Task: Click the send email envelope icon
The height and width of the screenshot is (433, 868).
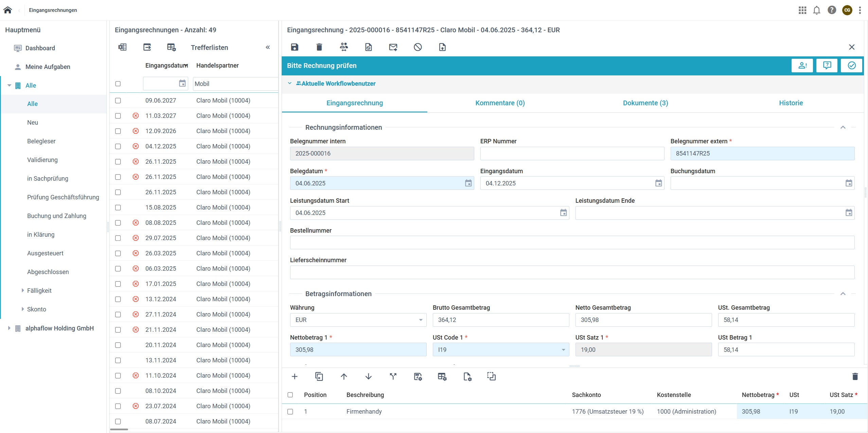Action: click(393, 47)
